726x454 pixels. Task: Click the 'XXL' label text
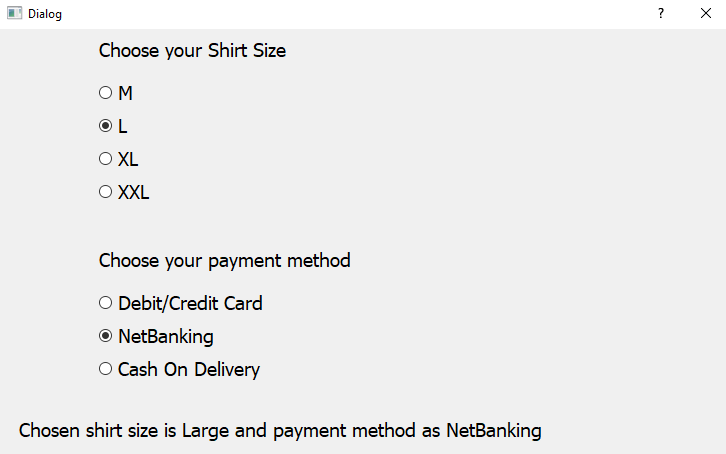coord(134,193)
